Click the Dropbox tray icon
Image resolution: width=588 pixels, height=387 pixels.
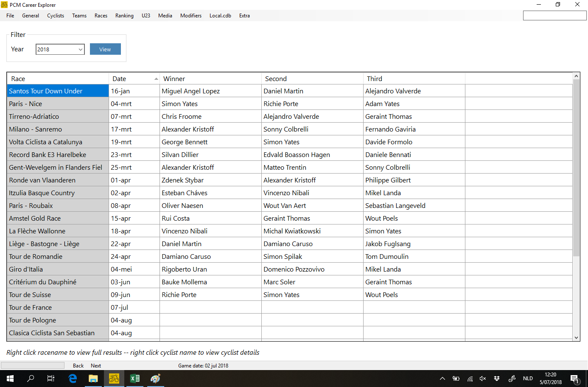click(x=497, y=379)
